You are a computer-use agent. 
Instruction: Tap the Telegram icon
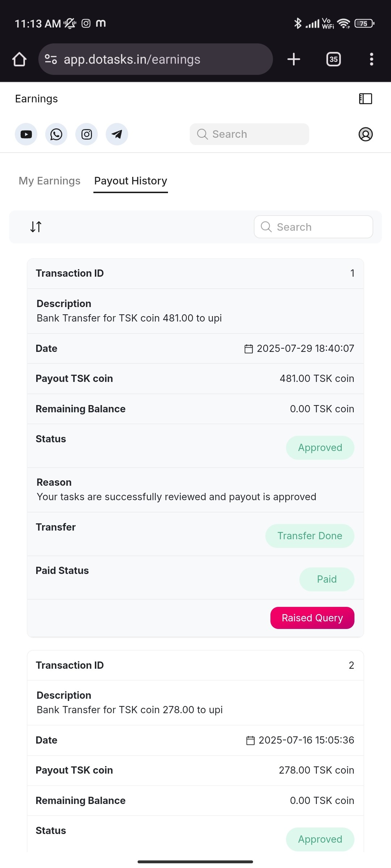(117, 135)
